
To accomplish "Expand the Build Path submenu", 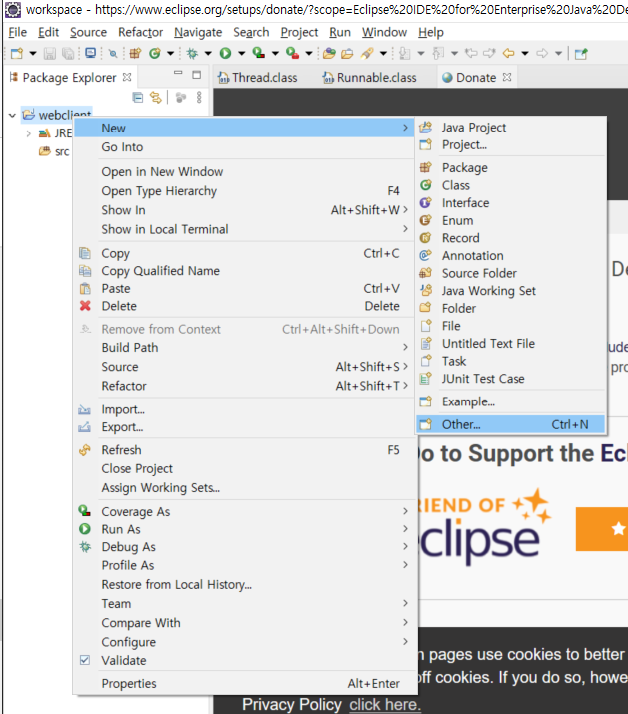I will [245, 347].
